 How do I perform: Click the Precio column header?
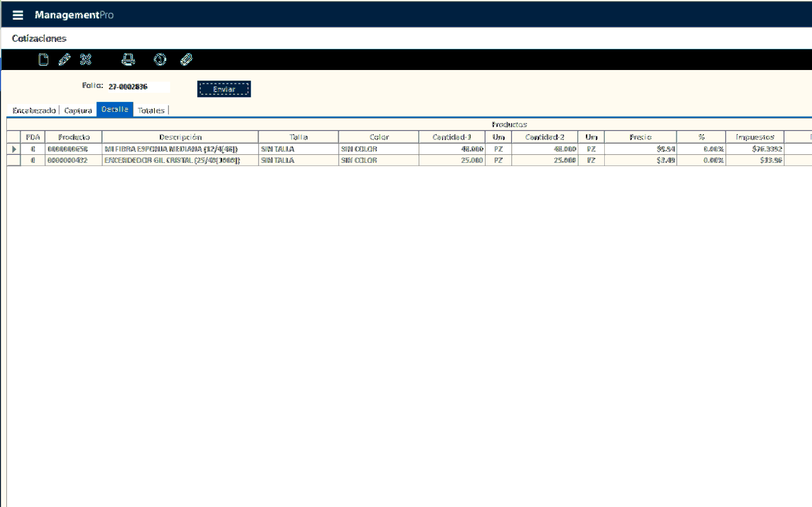click(x=640, y=137)
